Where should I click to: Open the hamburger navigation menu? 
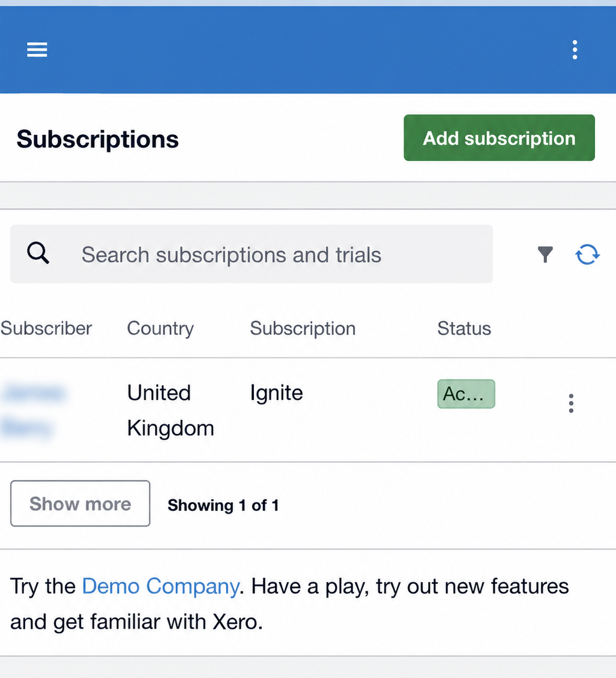[x=37, y=50]
